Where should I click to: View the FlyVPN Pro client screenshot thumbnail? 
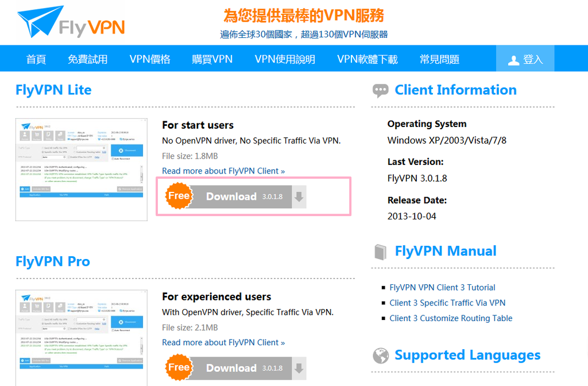pos(82,338)
